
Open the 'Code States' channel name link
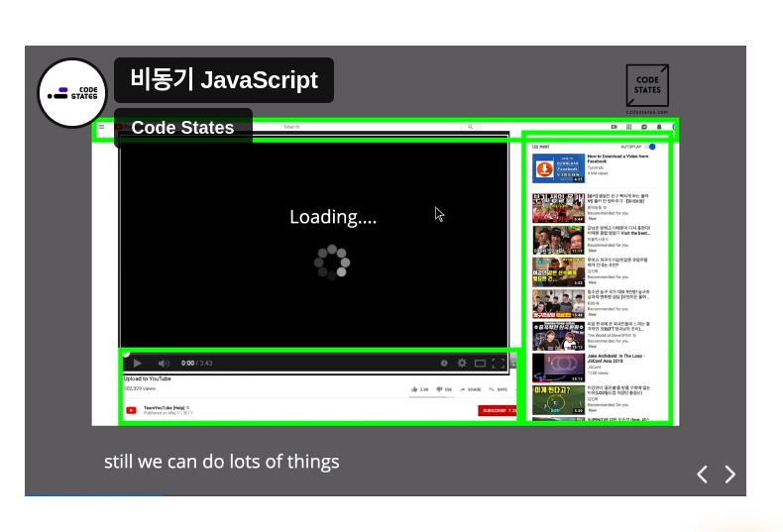pos(182,128)
